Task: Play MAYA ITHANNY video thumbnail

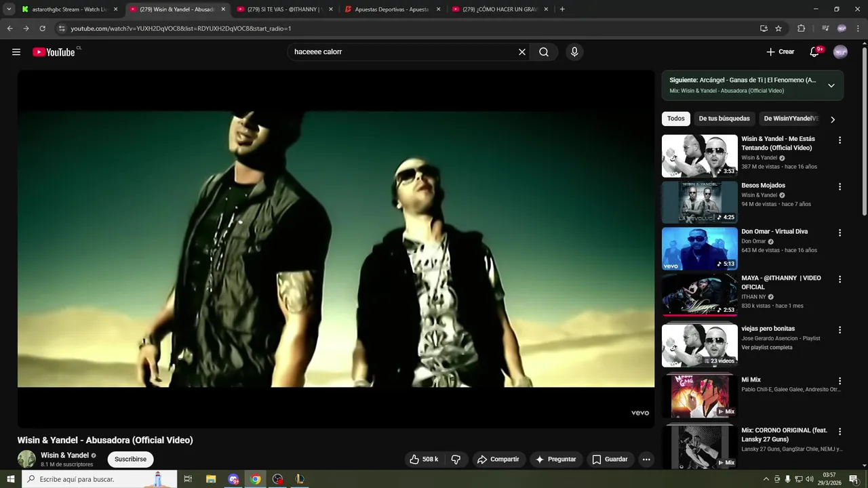Action: point(699,295)
